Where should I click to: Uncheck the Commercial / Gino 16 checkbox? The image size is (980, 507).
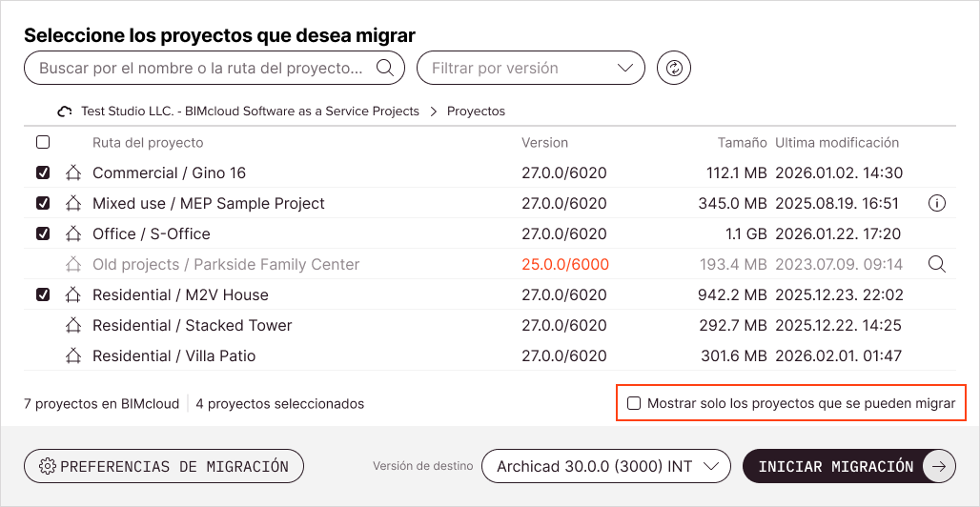[x=43, y=172]
